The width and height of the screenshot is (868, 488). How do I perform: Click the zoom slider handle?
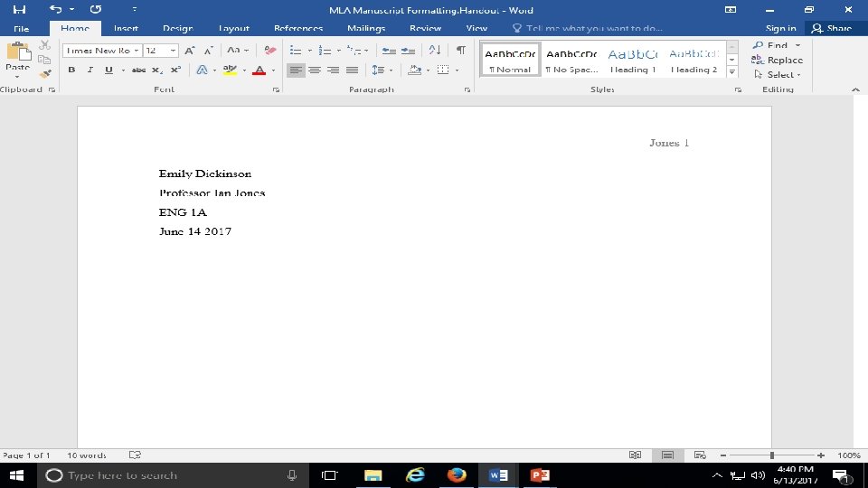tap(771, 455)
